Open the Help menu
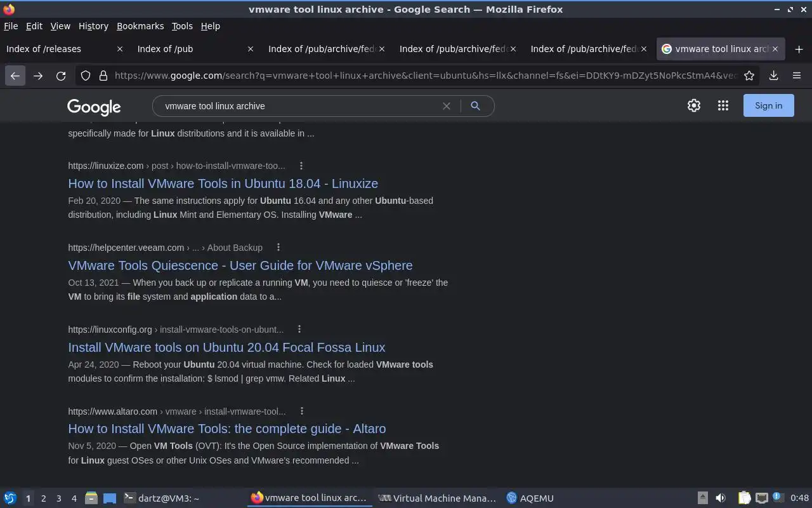The width and height of the screenshot is (812, 508). [210, 26]
